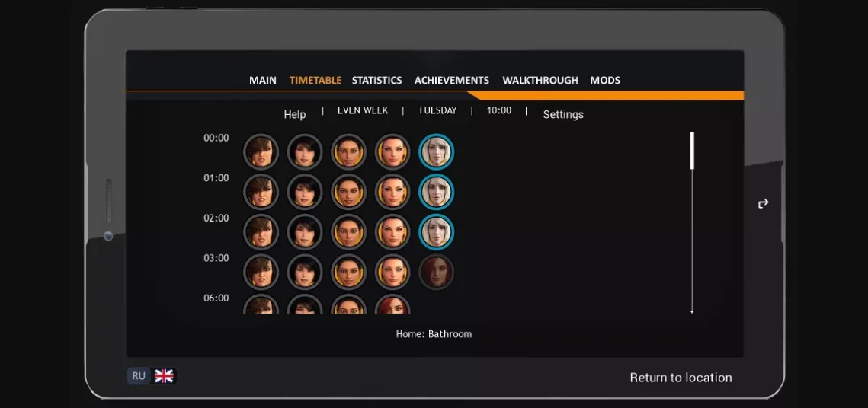Click Return to location
Screen dimensions: 868x408
click(x=681, y=378)
